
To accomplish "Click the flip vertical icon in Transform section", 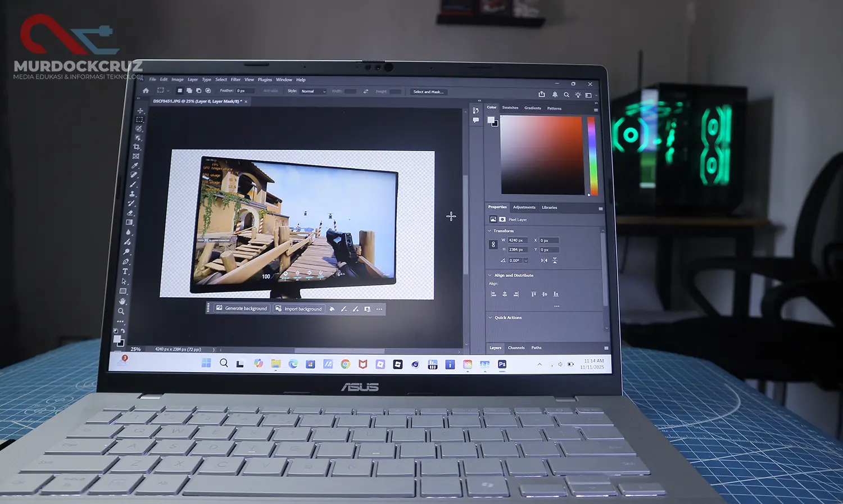I will point(555,260).
